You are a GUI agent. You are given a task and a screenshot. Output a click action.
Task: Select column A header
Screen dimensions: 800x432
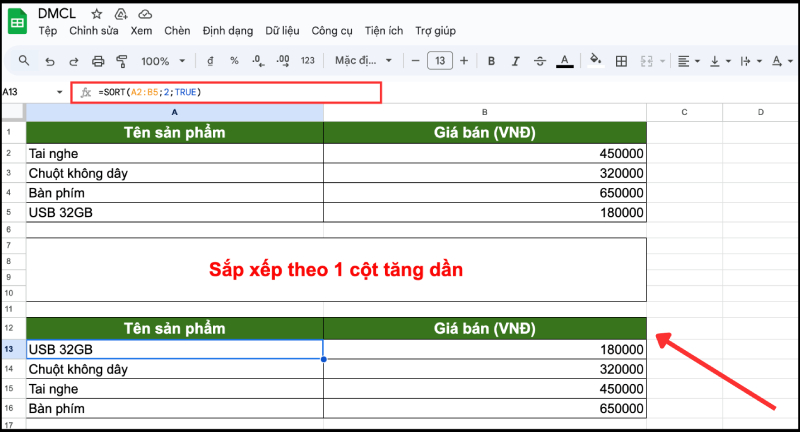[174, 112]
